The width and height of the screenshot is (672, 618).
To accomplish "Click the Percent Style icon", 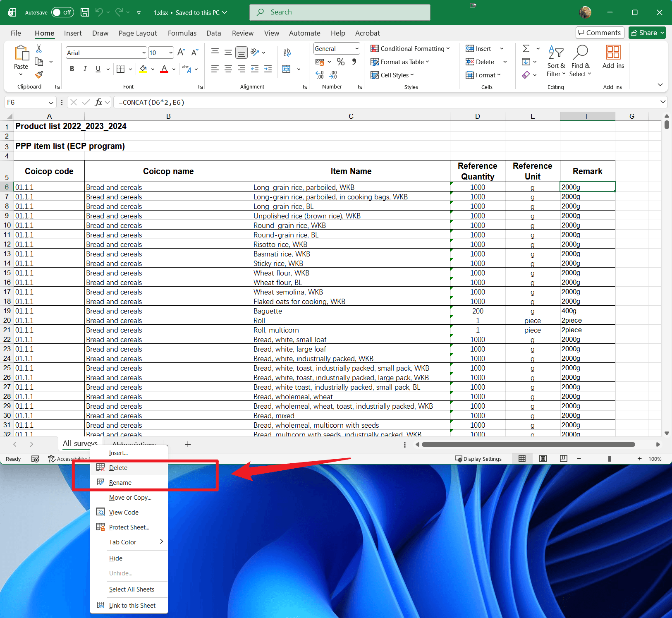I will (340, 62).
